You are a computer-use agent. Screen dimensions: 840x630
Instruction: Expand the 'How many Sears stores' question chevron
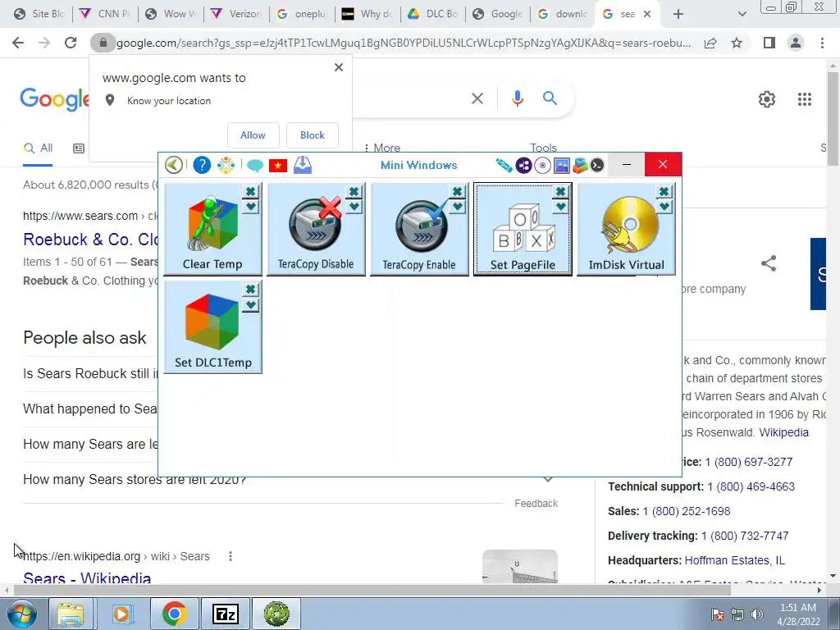[547, 479]
